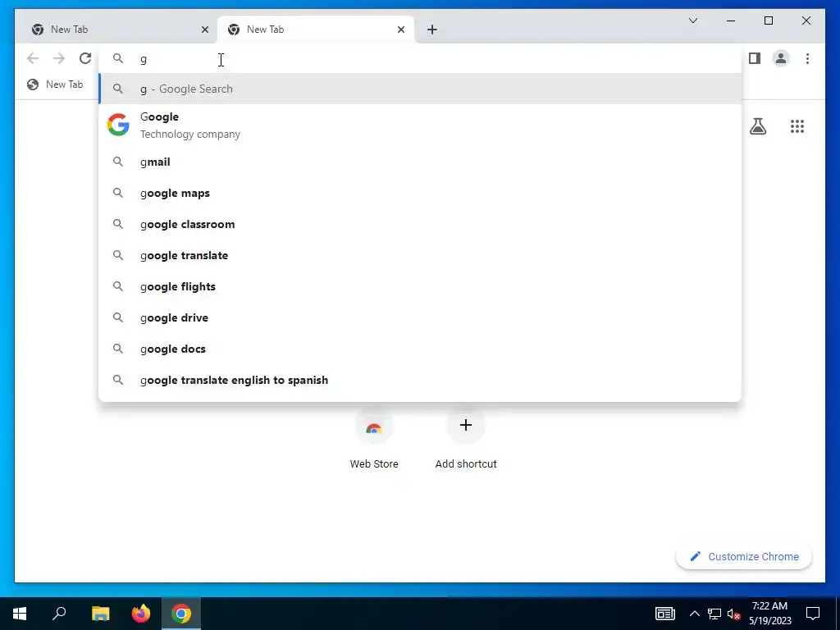
Task: Open the Windows Start menu
Action: coord(20,614)
